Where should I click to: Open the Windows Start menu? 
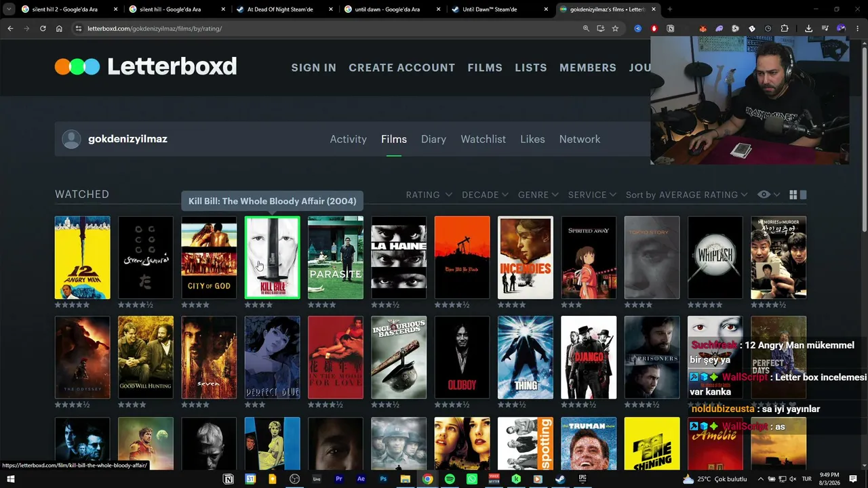click(10, 479)
